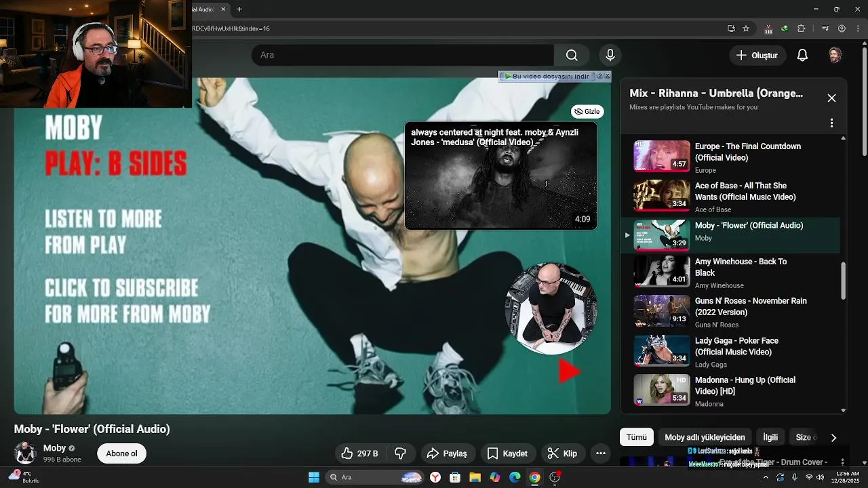Open the notifications bell
Image resolution: width=868 pixels, height=488 pixels.
coord(802,56)
